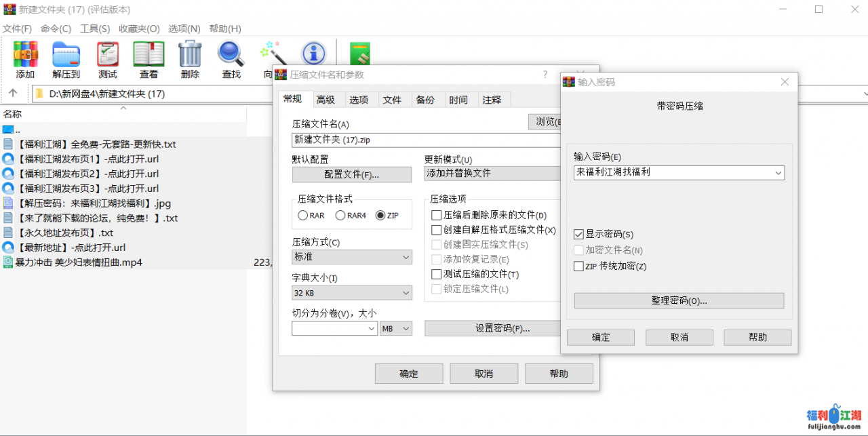Screen dimensions: 868x436
Task: Expand the password input dropdown arrow
Action: 778,173
